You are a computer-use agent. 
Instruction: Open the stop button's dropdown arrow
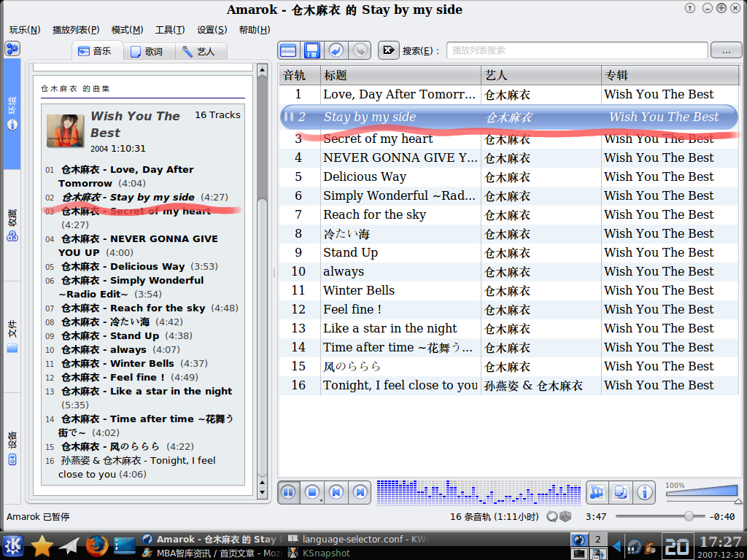322,500
